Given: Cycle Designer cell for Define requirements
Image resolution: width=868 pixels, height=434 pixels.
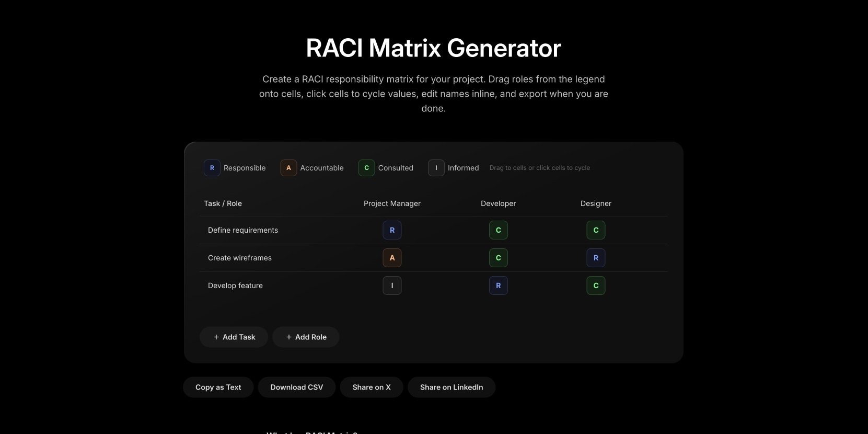Looking at the screenshot, I should click(x=596, y=230).
